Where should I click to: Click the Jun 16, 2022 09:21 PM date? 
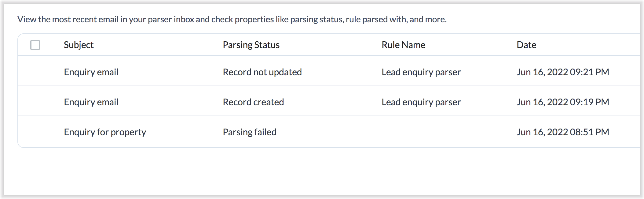563,72
